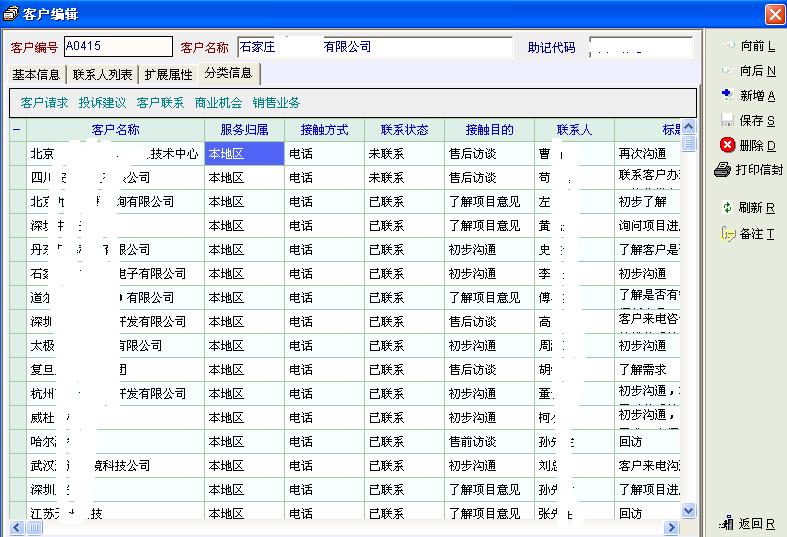
Task: Click the 向后 (next record) icon
Action: 726,71
